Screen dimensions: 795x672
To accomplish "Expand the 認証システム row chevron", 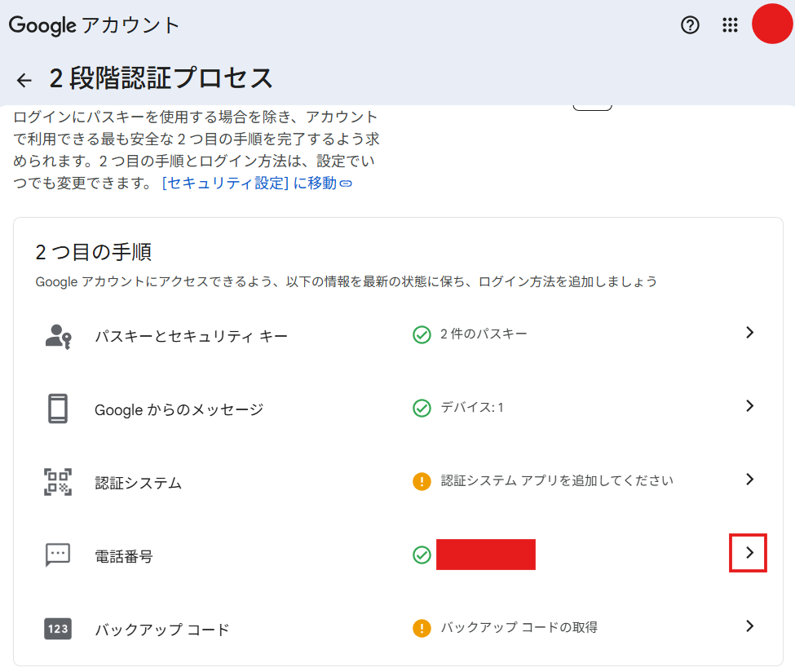I will [x=750, y=480].
